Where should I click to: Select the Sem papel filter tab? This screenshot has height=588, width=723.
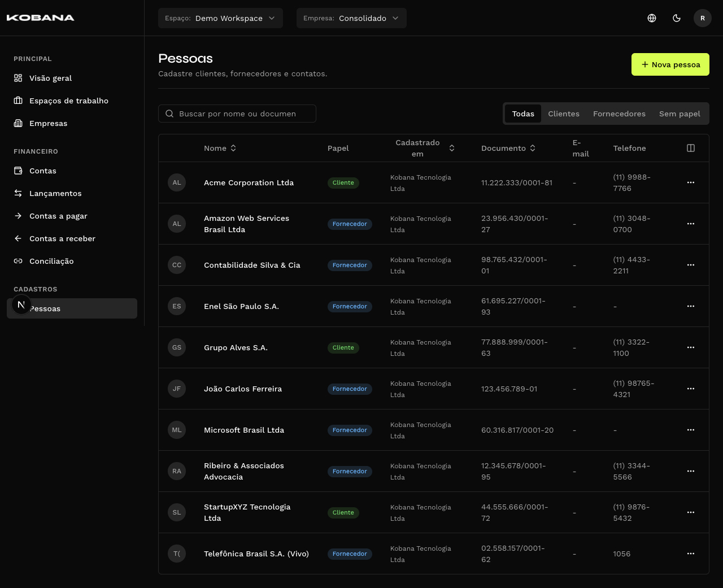click(x=680, y=114)
